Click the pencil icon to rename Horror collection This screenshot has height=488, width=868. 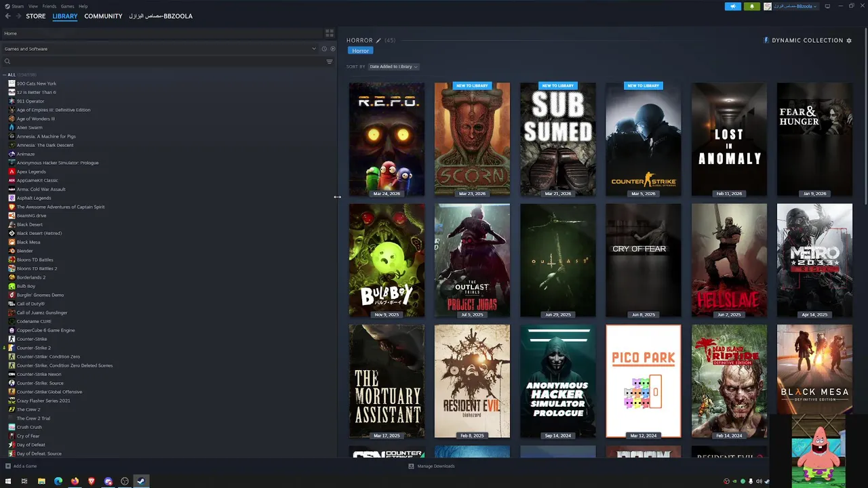coord(378,41)
